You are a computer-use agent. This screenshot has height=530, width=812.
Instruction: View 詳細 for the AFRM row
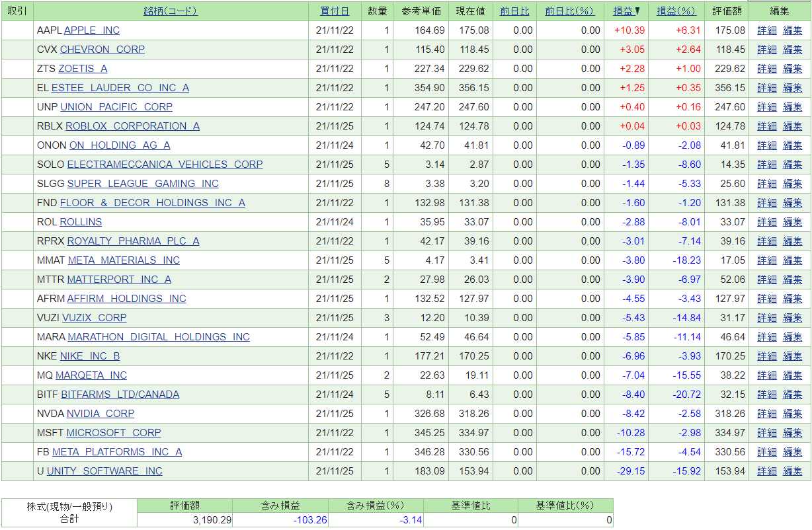pos(767,299)
